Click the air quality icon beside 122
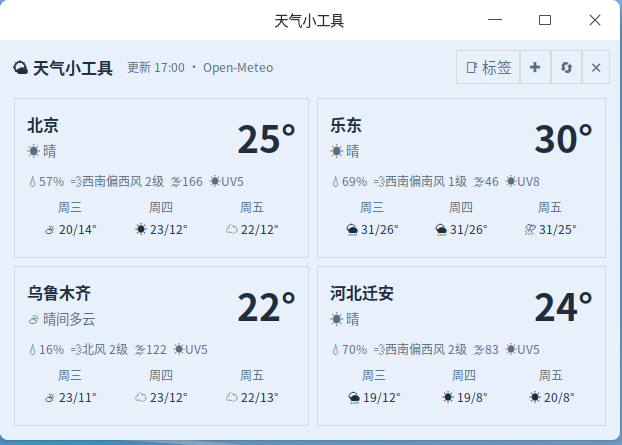Screen dimensions: 622x445 (140, 350)
